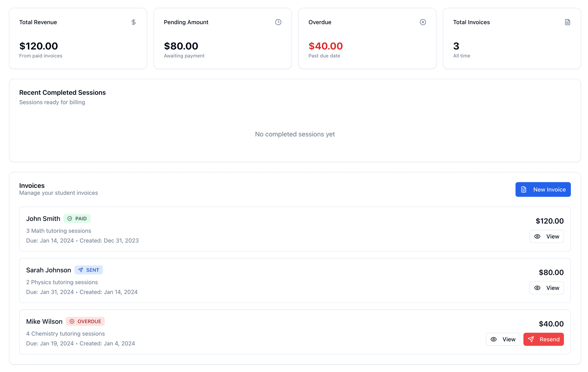The width and height of the screenshot is (588, 372).
Task: Click the dollar sign icon on Total Revenue
Action: pos(134,22)
